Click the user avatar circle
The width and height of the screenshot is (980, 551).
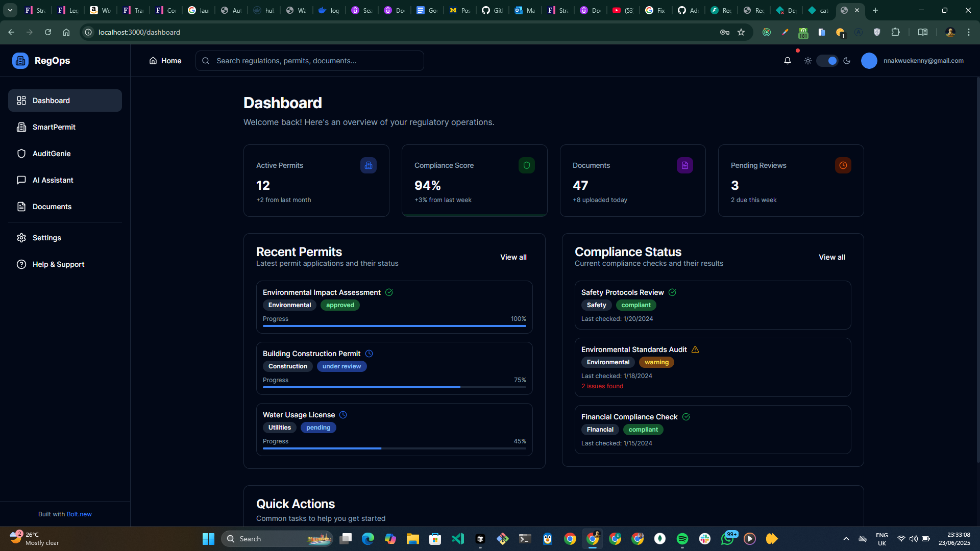[x=869, y=61]
